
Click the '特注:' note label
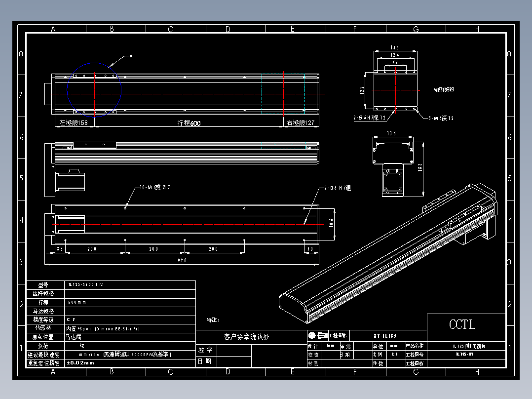pyautogui.click(x=213, y=320)
